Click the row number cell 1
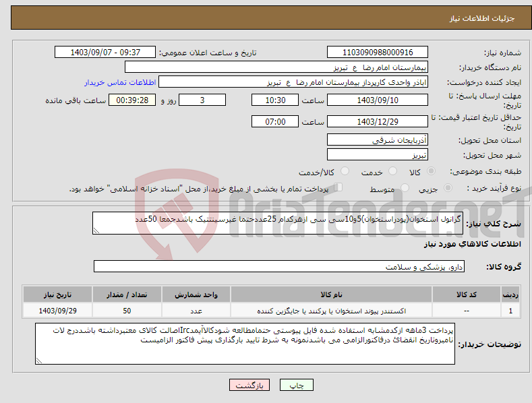The image size is (532, 403). coord(510,311)
